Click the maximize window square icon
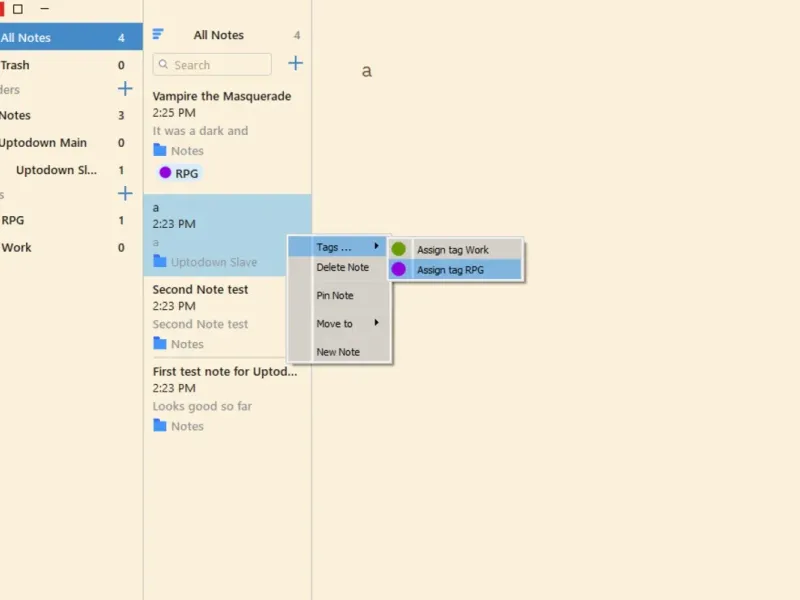800x600 pixels. point(18,9)
